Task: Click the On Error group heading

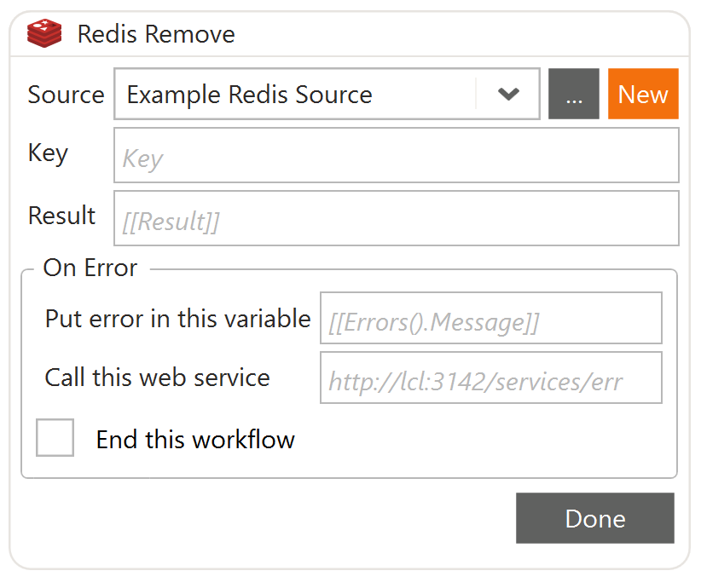Action: coord(90,268)
